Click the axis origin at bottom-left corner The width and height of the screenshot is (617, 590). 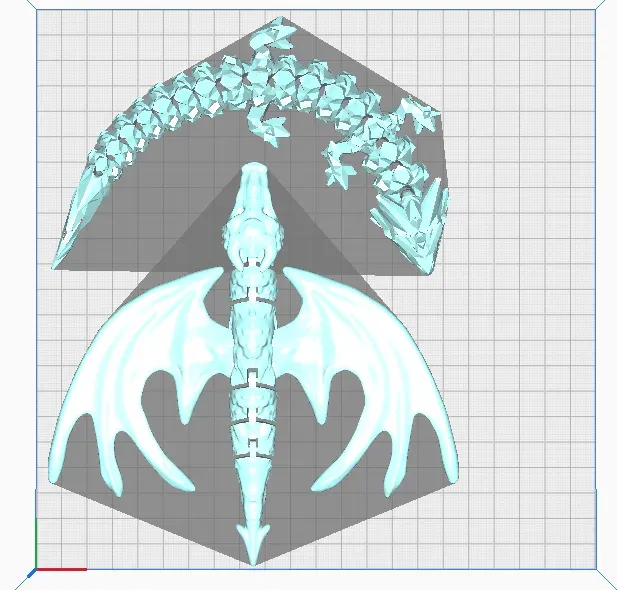[37, 569]
